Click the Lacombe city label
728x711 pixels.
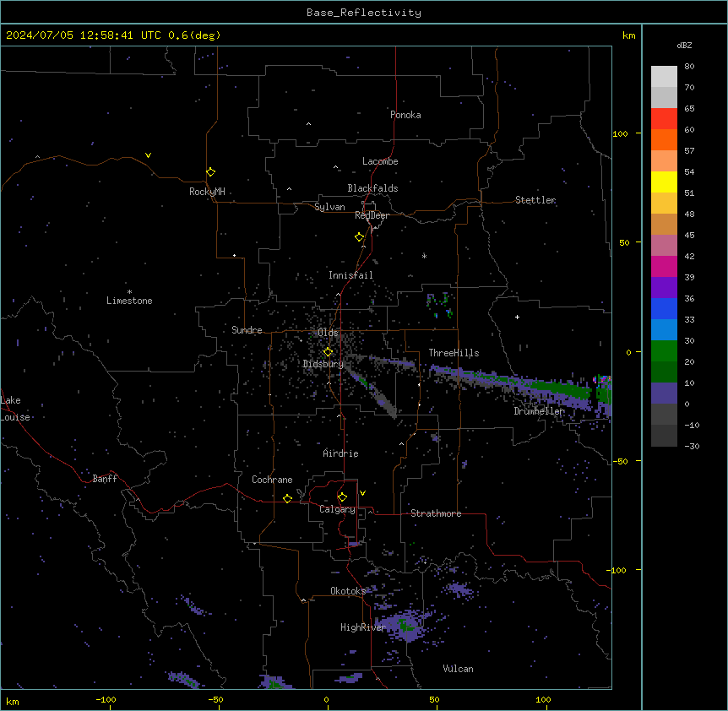380,161
